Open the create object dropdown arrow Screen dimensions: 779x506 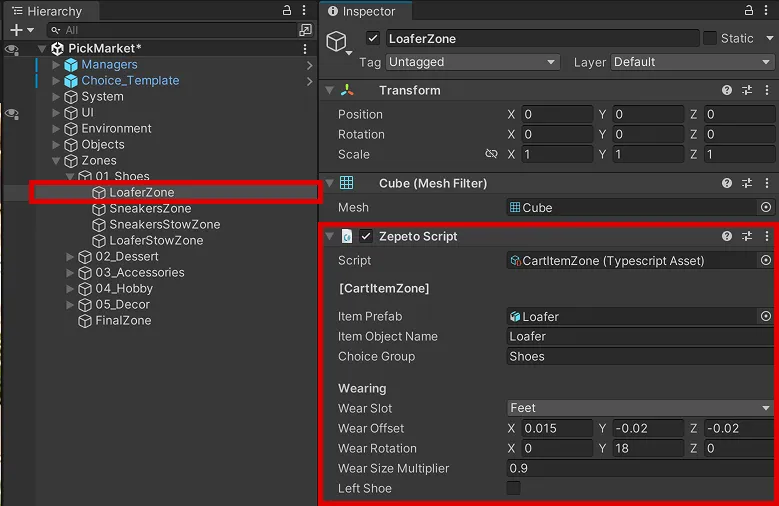click(30, 30)
